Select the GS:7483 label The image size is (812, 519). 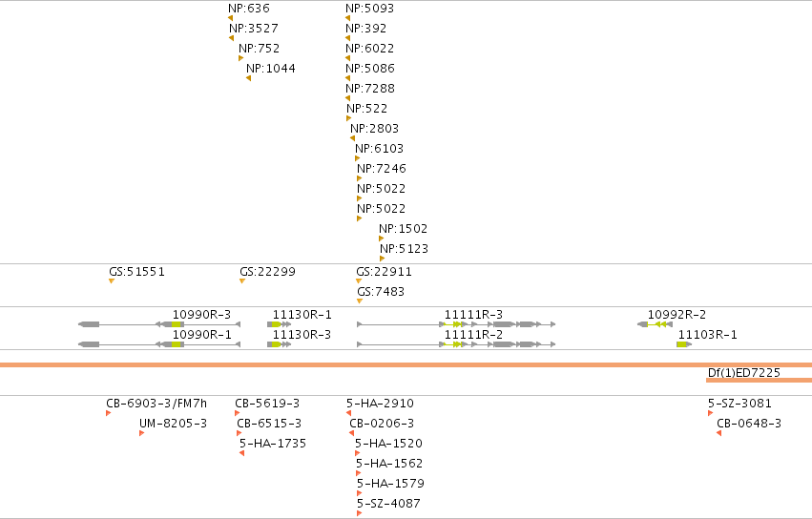381,292
